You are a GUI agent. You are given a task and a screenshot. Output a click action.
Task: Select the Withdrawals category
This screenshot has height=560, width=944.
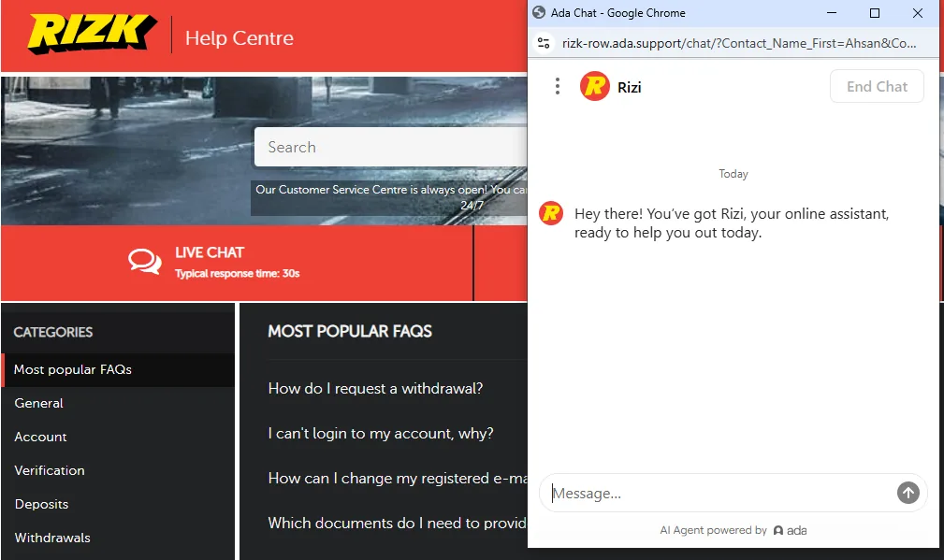click(51, 538)
